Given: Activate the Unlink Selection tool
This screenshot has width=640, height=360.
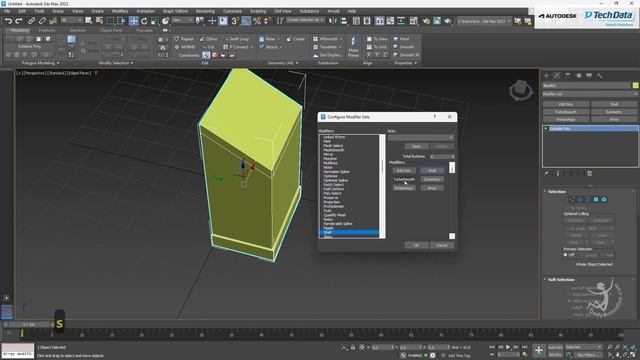Looking at the screenshot, I should tap(42, 21).
